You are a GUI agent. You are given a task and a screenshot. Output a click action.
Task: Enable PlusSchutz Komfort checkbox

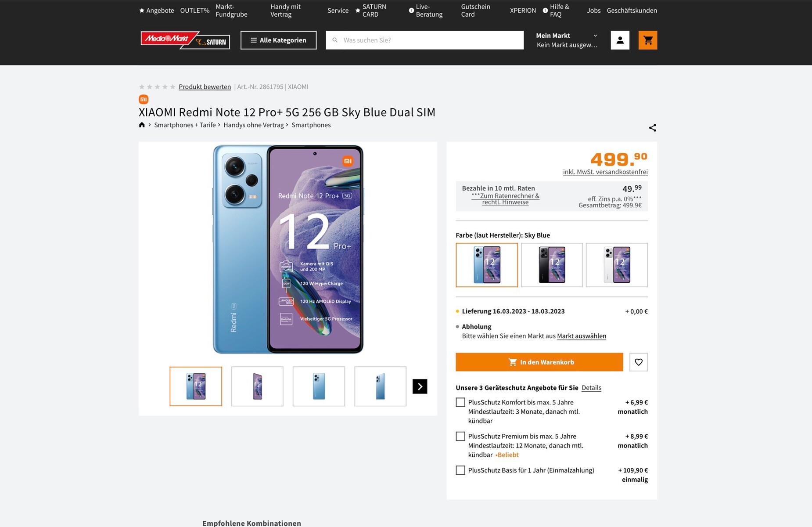pos(460,402)
